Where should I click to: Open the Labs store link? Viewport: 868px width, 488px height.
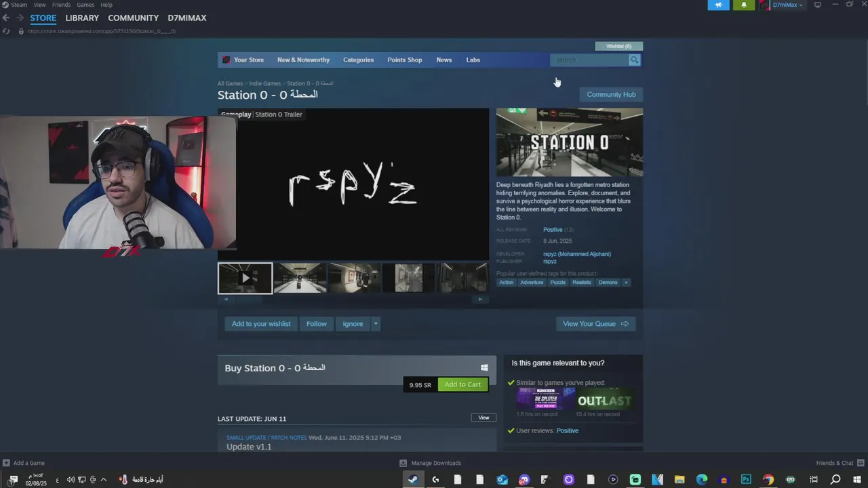[473, 60]
